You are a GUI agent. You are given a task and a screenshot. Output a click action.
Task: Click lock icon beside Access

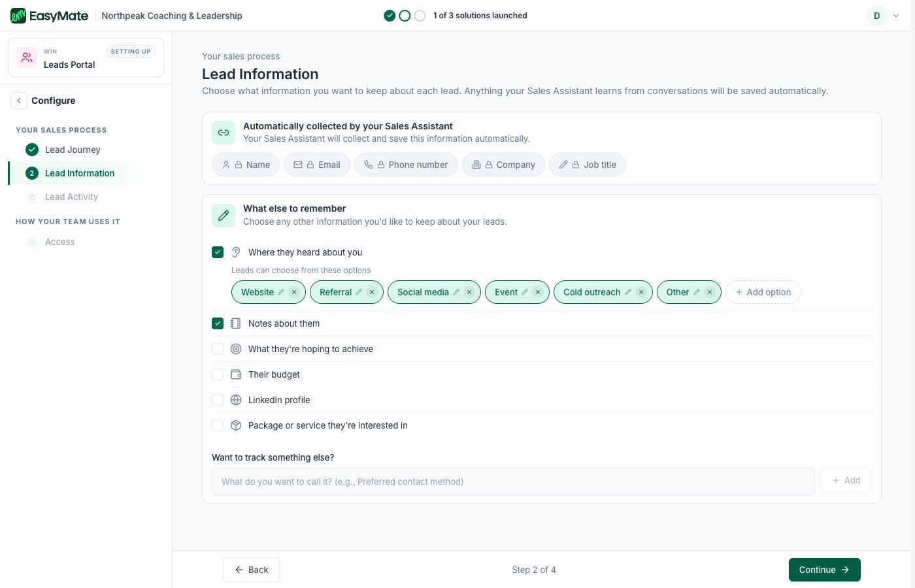pyautogui.click(x=32, y=242)
